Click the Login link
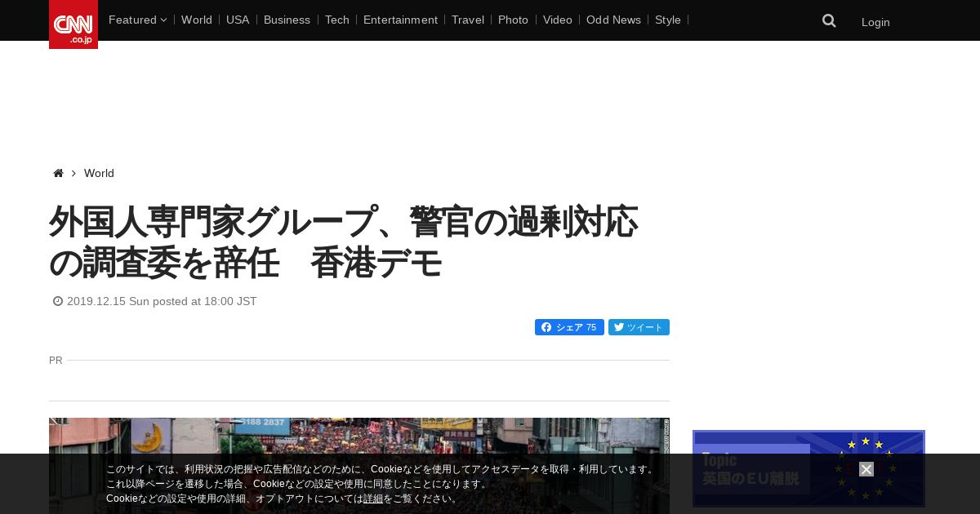This screenshot has height=514, width=980. coord(875,22)
